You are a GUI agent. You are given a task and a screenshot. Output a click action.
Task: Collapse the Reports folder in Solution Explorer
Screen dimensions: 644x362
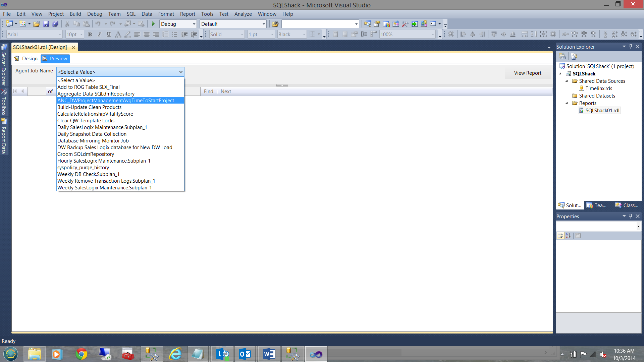point(567,103)
